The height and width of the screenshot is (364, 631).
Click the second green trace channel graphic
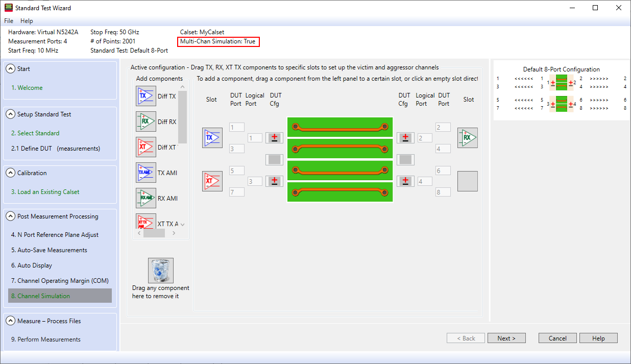click(x=340, y=149)
